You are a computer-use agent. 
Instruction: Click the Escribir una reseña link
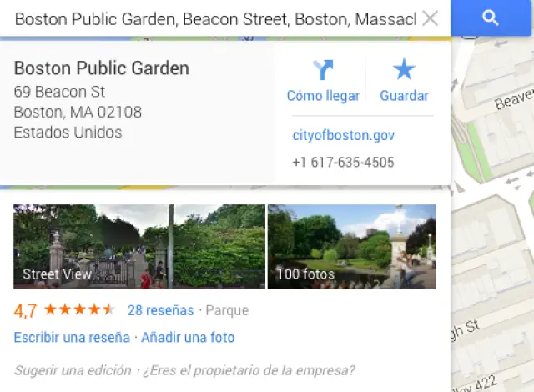(x=72, y=338)
